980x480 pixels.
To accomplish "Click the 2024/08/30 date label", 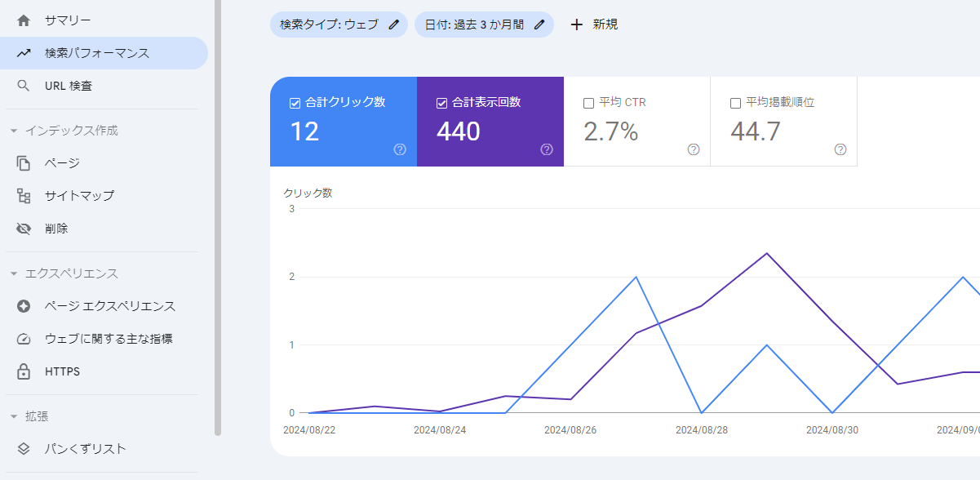I will point(832,429).
